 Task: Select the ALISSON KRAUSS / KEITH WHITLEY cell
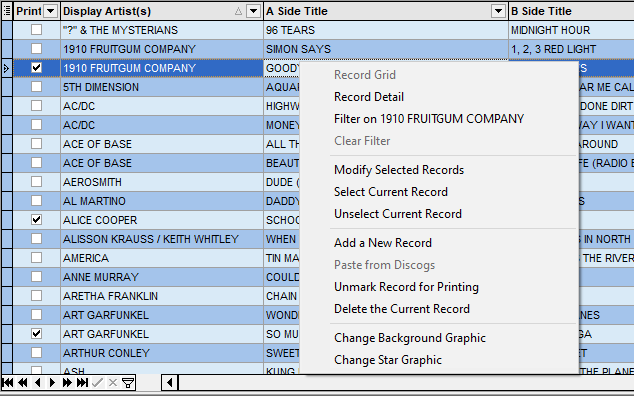[162, 239]
